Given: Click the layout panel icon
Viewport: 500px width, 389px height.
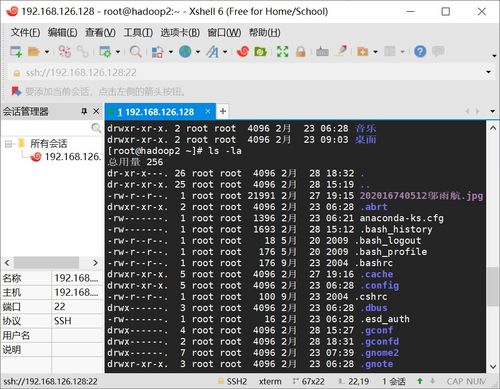Looking at the screenshot, I should (390, 52).
